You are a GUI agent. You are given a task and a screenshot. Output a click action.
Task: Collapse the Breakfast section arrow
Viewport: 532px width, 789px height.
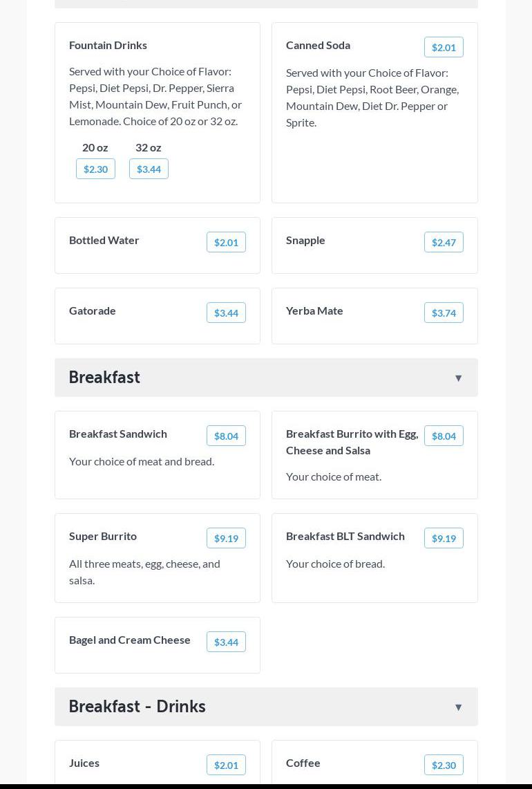tap(458, 378)
